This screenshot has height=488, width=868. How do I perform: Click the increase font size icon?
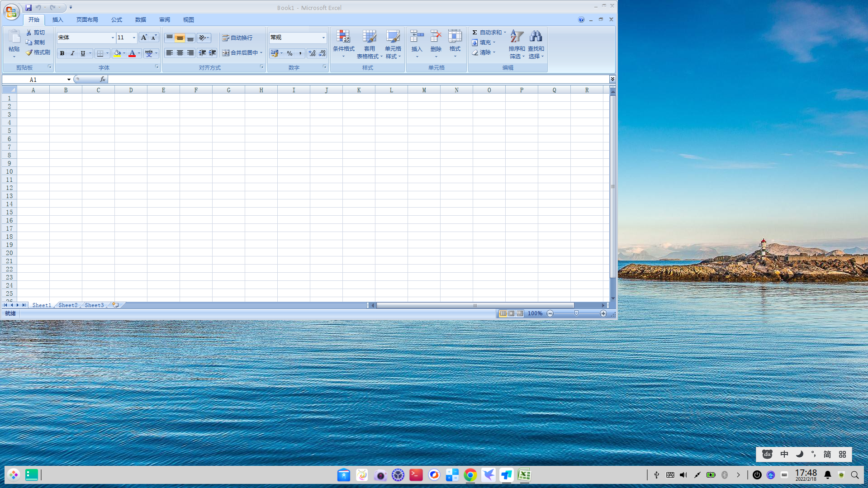click(x=144, y=38)
